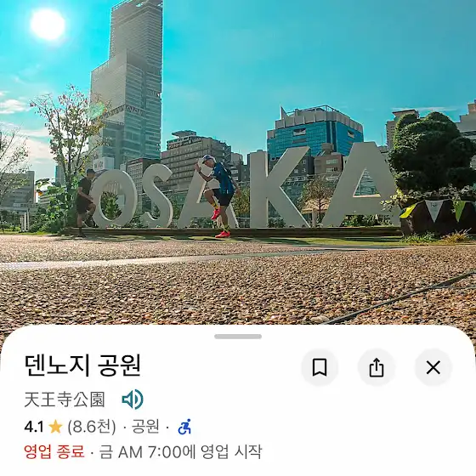476x476 pixels.
Task: Expand 금 AM 7:00에 영업 시작 hours
Action: pos(180,451)
